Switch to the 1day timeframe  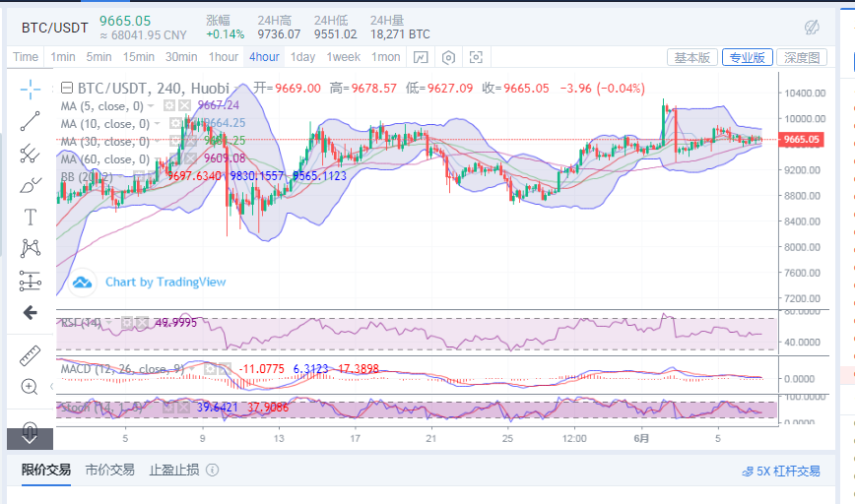tap(302, 57)
